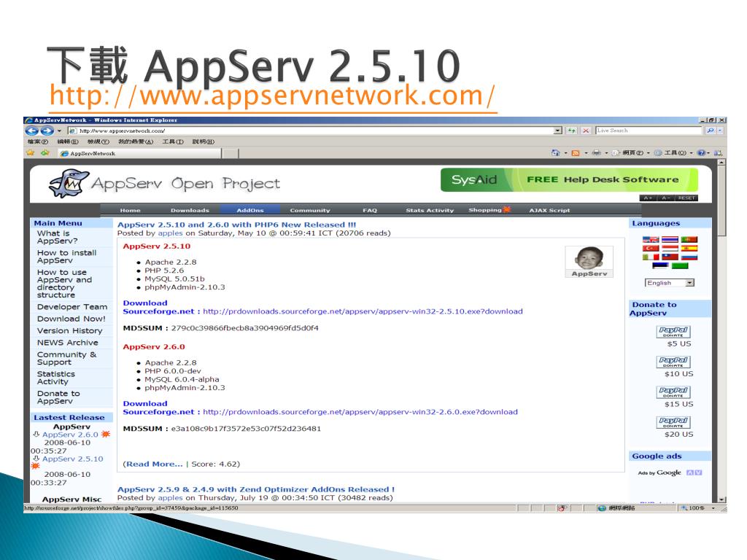This screenshot has width=747, height=560.
Task: Open the Community navigation tab
Action: [x=309, y=210]
